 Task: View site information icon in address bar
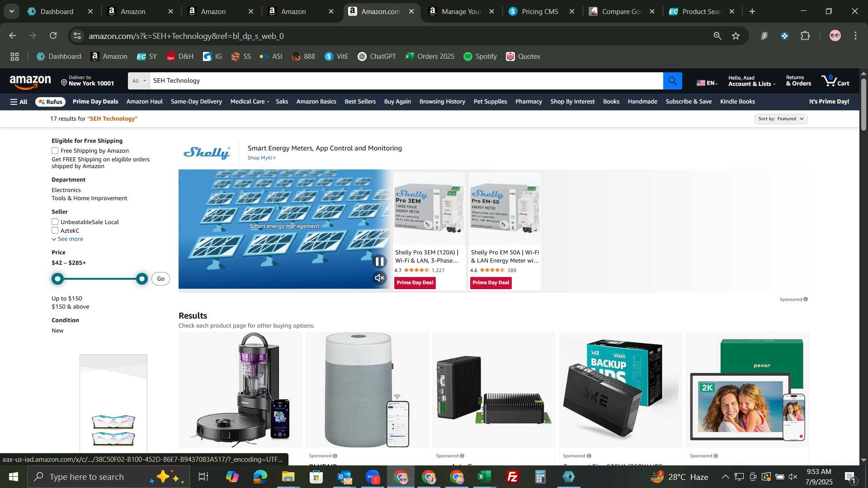point(78,36)
